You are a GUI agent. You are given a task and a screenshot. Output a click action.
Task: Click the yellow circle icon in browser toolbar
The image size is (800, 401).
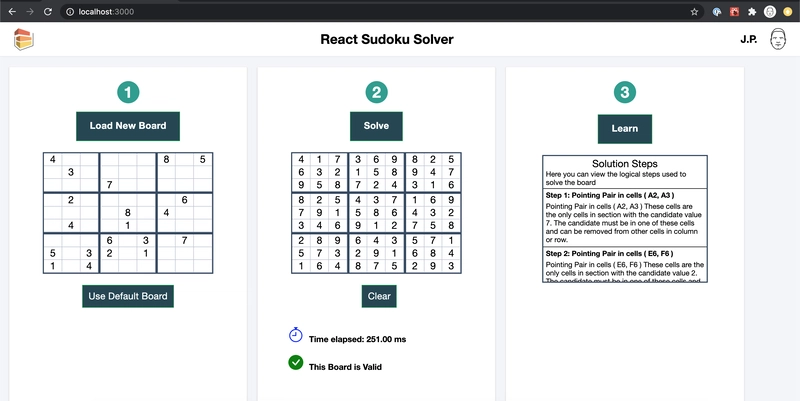(787, 12)
